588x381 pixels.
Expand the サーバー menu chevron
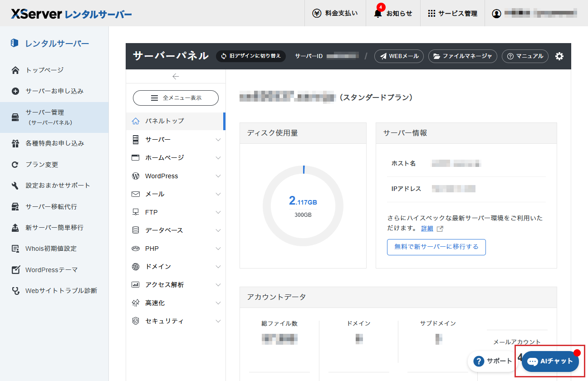click(x=218, y=140)
